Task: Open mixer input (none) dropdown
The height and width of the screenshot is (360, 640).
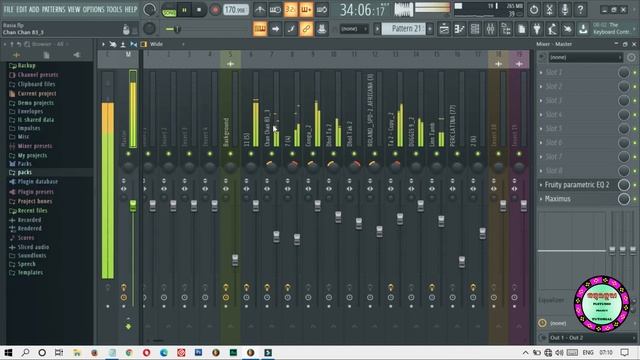Action: click(585, 58)
